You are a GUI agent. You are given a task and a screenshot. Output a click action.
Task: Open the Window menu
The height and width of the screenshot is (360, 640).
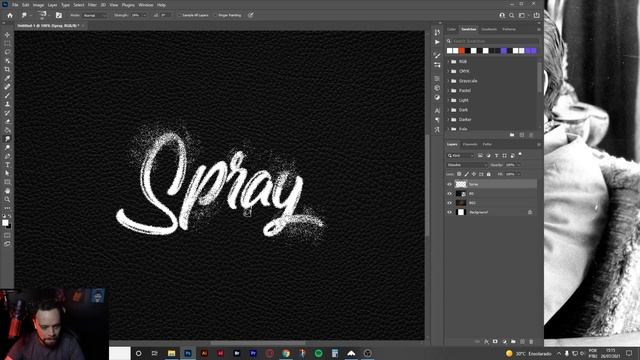[x=146, y=5]
